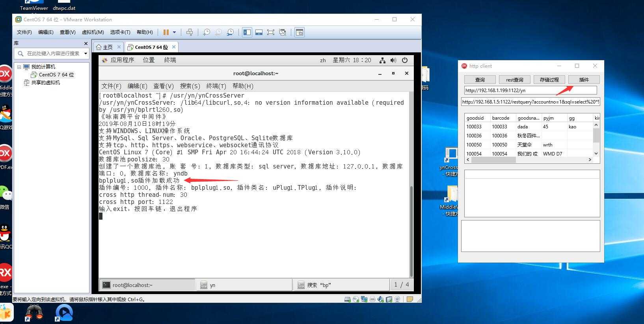
Task: Click the library search input field
Action: click(53, 53)
